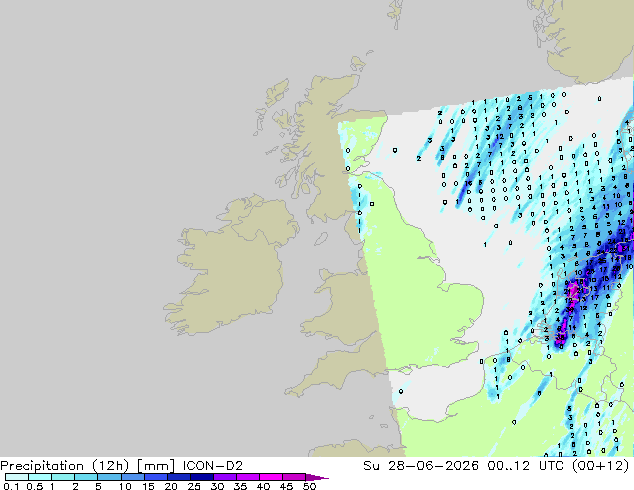Viewport: 634px width, 490px height.
Task: Click the '(00+12)' forecast offset text
Action: coord(601,466)
